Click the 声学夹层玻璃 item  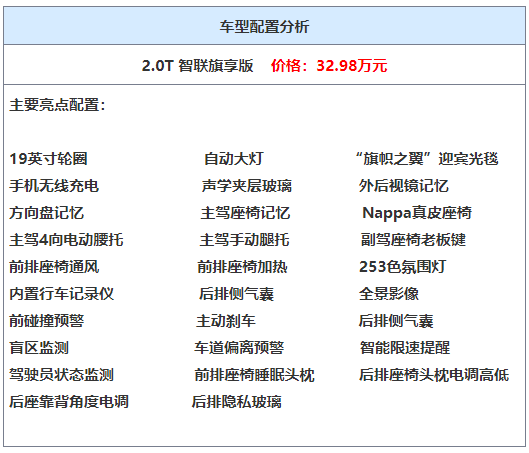click(247, 186)
